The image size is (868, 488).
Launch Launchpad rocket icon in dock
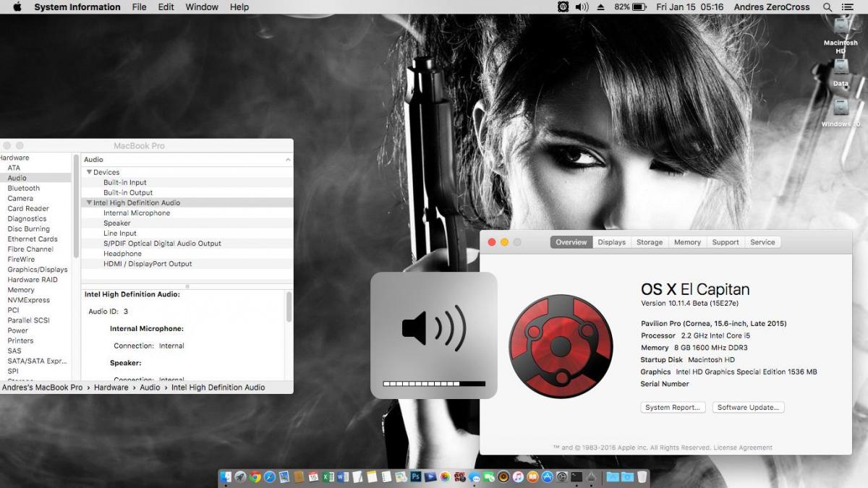tap(240, 477)
